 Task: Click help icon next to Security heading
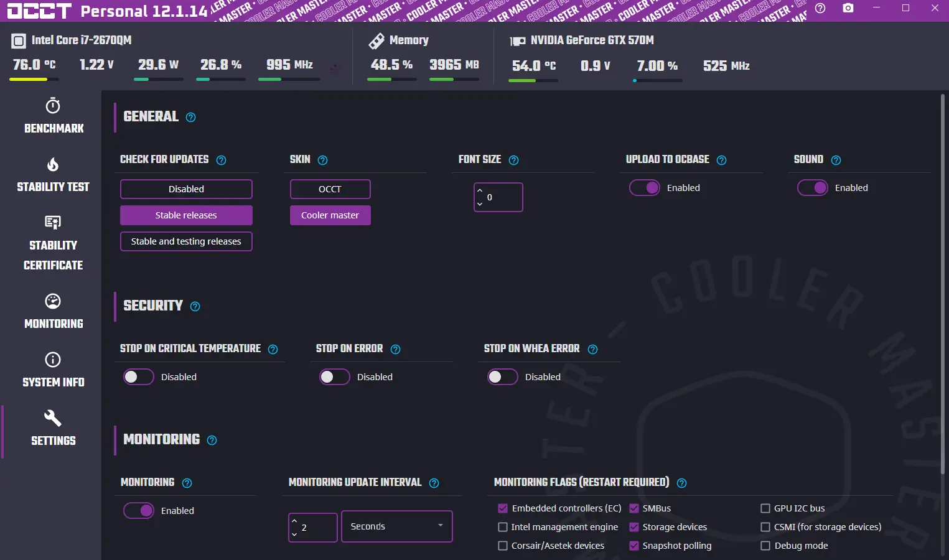point(195,306)
